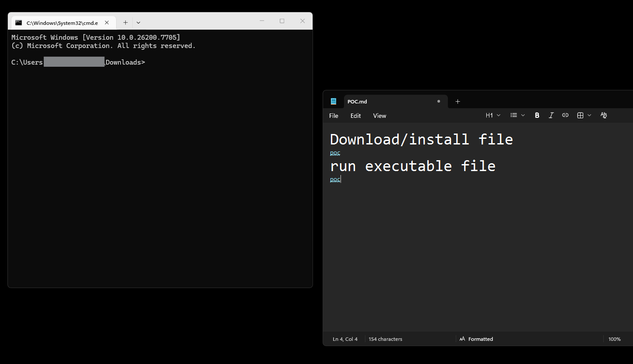Toggle bold formatting in Notepad

pos(537,115)
